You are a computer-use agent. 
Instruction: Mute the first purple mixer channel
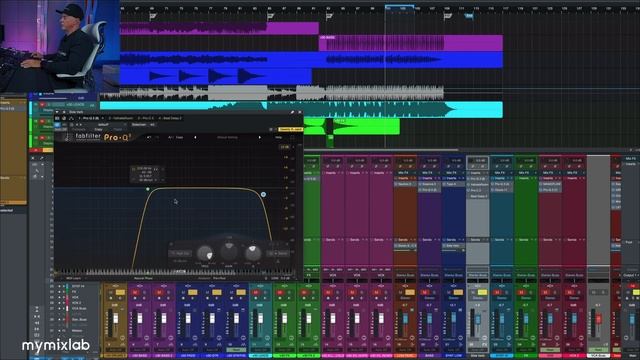click(136, 293)
